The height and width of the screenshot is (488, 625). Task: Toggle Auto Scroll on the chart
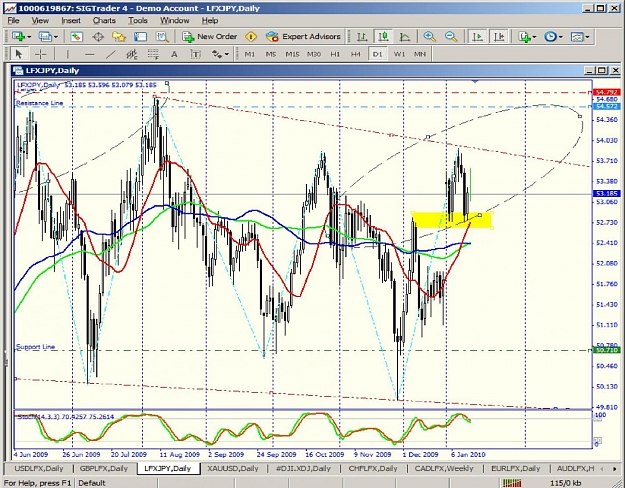(477, 37)
